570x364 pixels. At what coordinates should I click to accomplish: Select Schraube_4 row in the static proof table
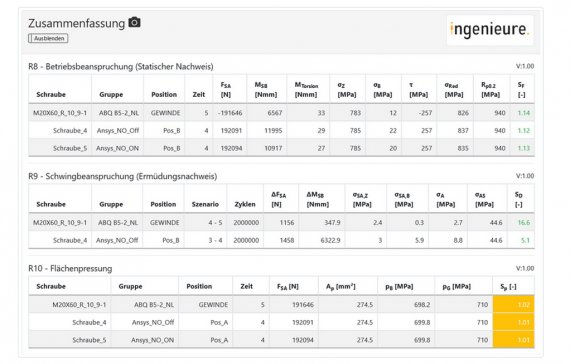click(281, 130)
